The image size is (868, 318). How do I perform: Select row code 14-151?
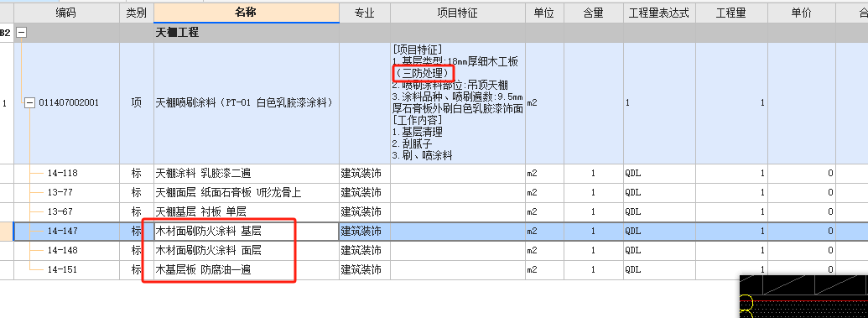coord(63,270)
